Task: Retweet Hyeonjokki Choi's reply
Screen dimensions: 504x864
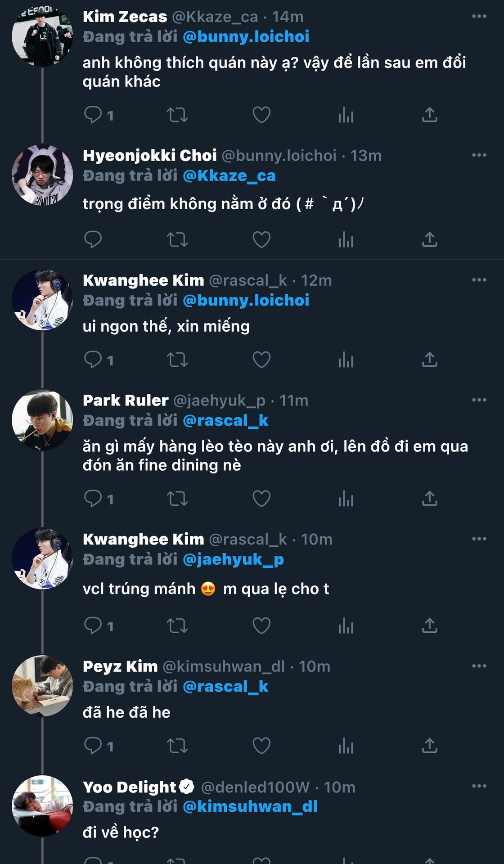Action: click(x=177, y=239)
